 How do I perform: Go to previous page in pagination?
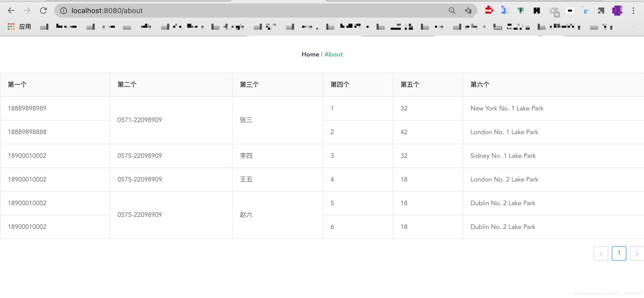601,253
